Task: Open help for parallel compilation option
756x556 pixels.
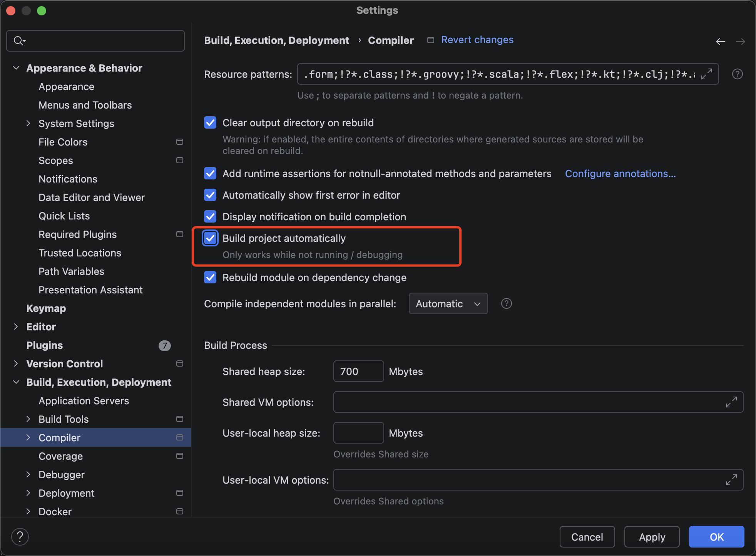Action: tap(506, 304)
